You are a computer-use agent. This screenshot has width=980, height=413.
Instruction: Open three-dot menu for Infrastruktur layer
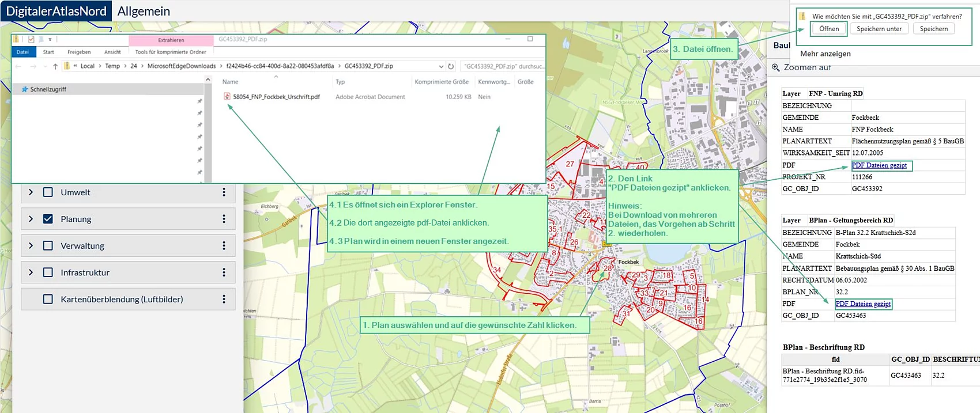(x=224, y=272)
